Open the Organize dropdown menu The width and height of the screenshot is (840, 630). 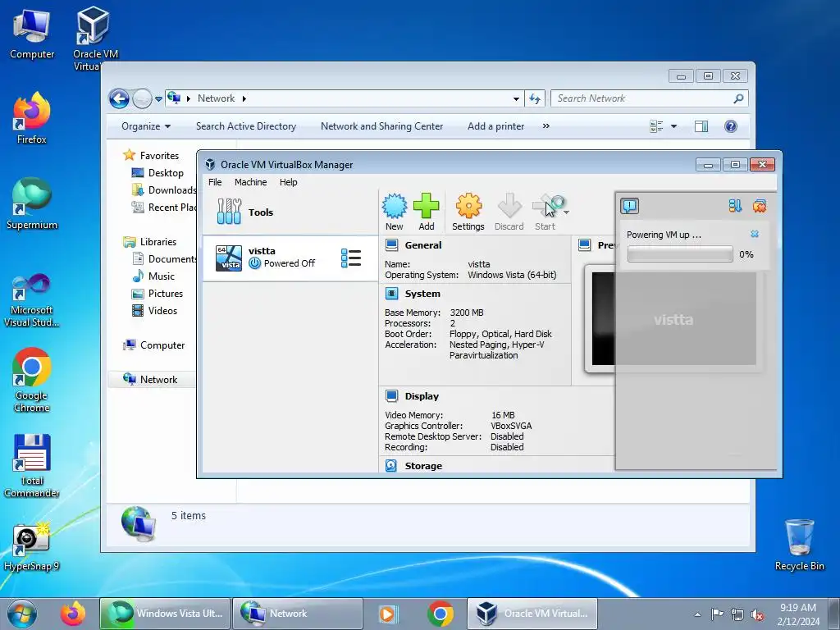(x=146, y=126)
